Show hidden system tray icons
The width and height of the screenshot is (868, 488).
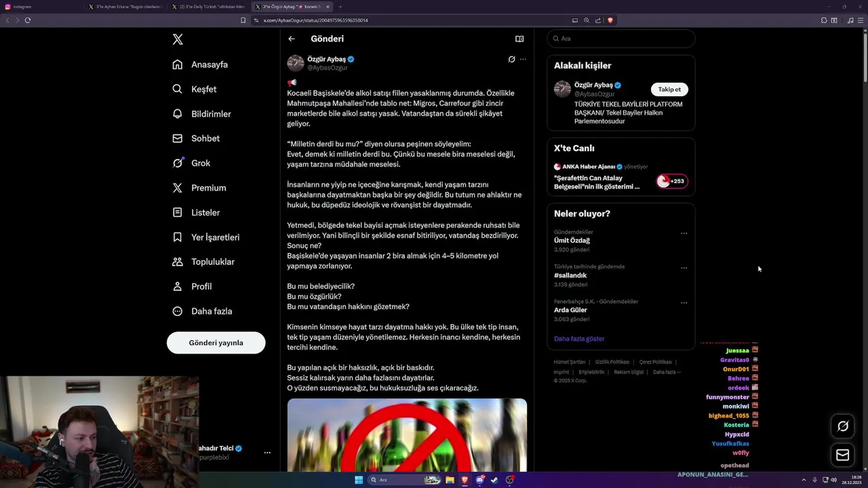tap(804, 480)
